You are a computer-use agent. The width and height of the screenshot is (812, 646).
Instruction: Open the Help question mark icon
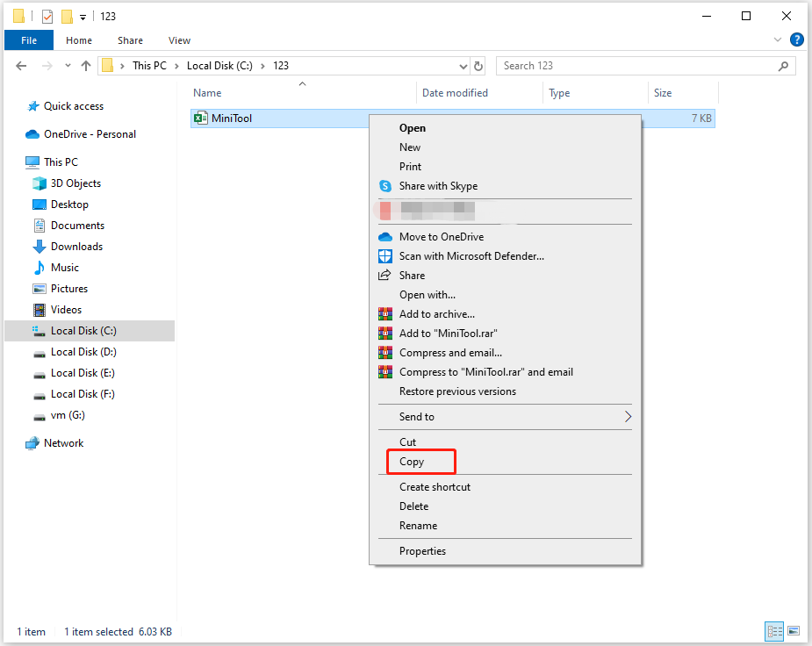(796, 39)
